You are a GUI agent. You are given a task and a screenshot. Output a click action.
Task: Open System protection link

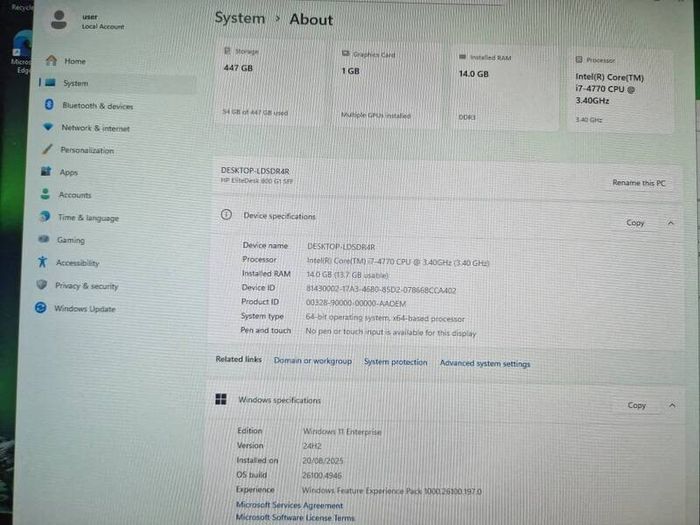click(395, 362)
